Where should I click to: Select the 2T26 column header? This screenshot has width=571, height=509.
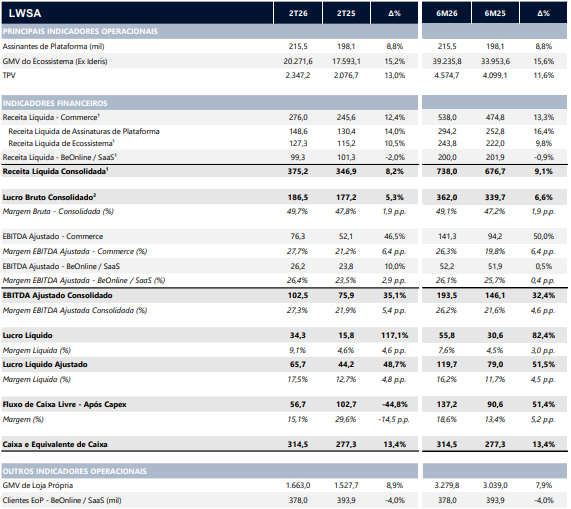pos(298,13)
